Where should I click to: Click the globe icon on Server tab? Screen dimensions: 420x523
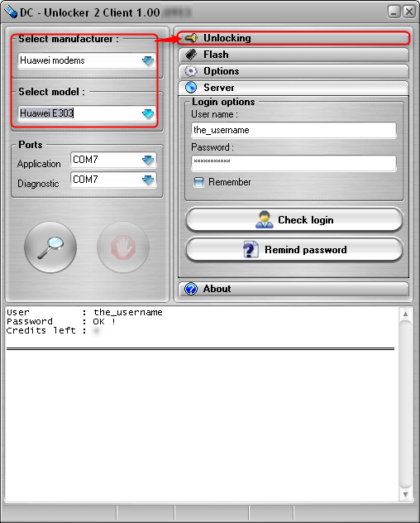click(x=191, y=88)
